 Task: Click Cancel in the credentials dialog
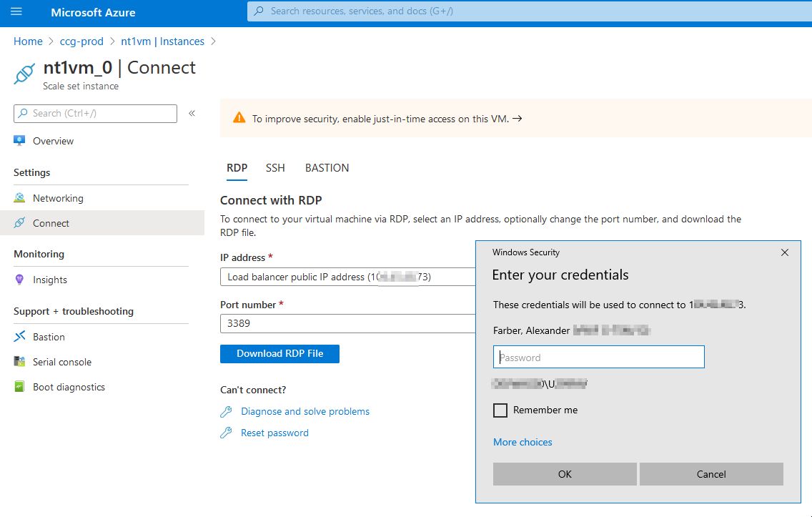click(711, 474)
